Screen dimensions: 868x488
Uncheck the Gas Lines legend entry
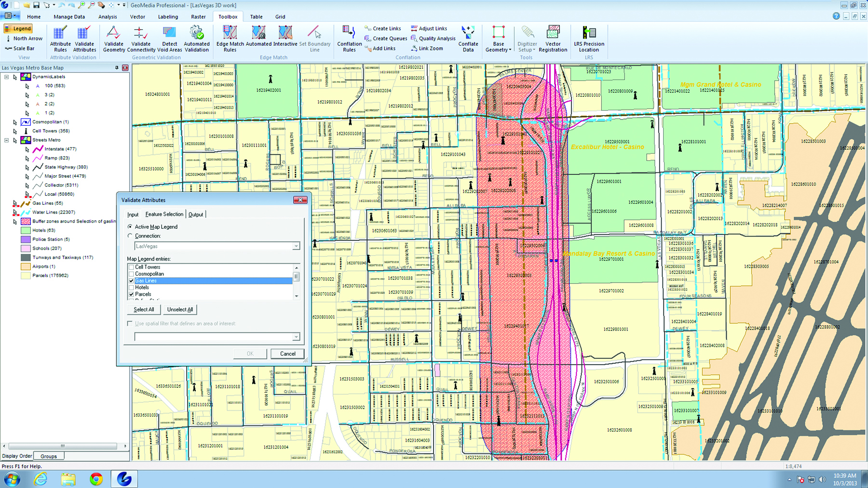coord(131,280)
